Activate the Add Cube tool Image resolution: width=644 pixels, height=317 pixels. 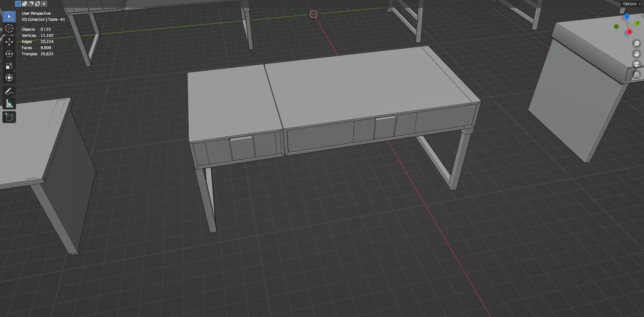pos(9,117)
